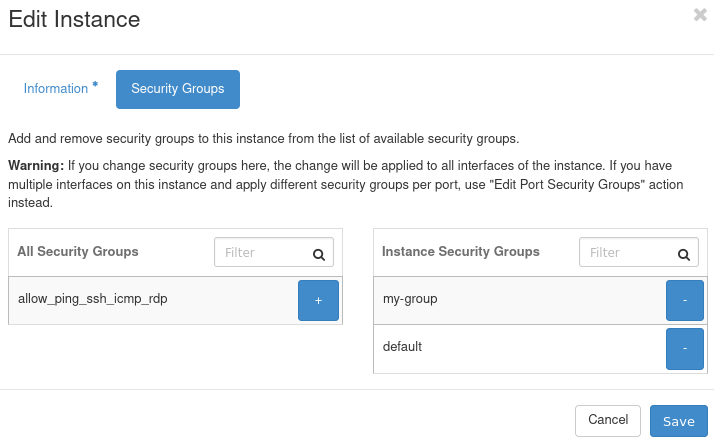The width and height of the screenshot is (714, 444).
Task: Click the search icon in Instance Security Groups filter
Action: (685, 254)
